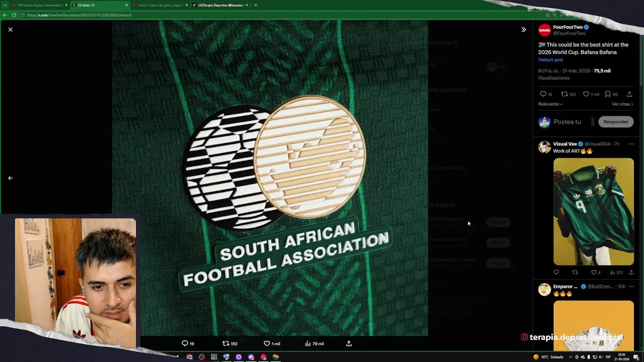Close the Inicio / X tab

(x=126, y=5)
